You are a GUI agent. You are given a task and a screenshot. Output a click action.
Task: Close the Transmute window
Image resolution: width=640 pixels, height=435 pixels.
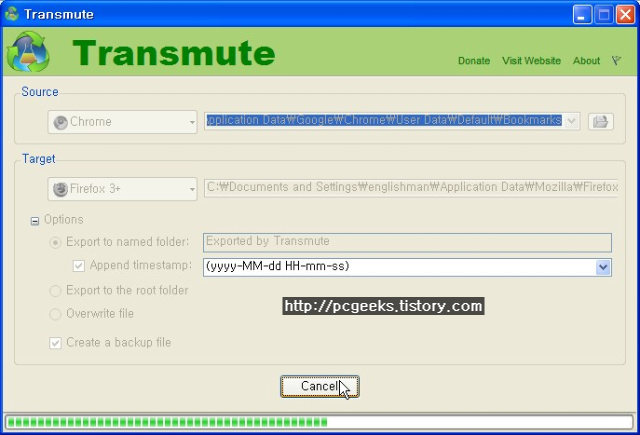pyautogui.click(x=625, y=15)
